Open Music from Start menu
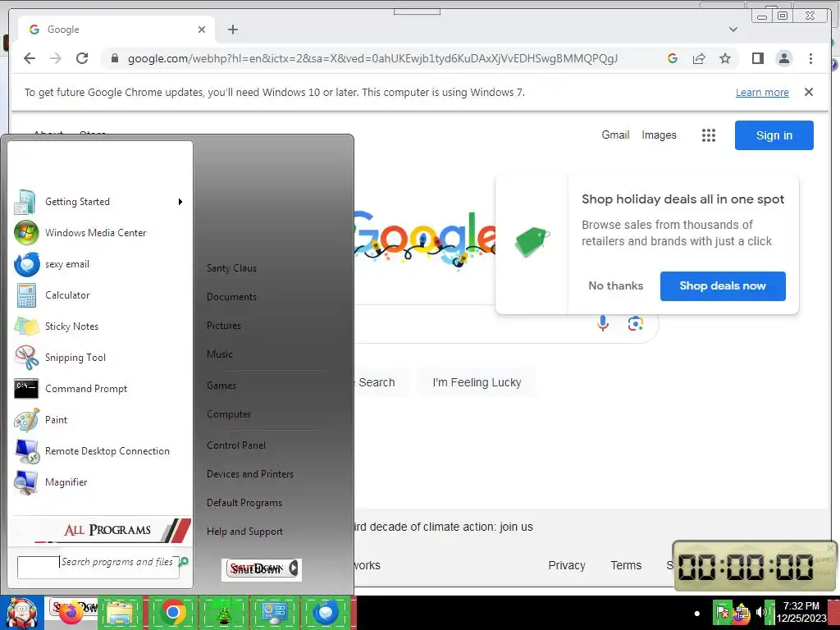The width and height of the screenshot is (840, 630). pos(220,354)
